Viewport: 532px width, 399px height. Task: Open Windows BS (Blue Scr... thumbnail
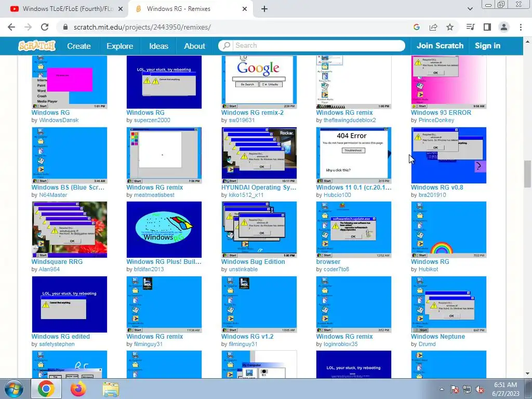click(70, 155)
